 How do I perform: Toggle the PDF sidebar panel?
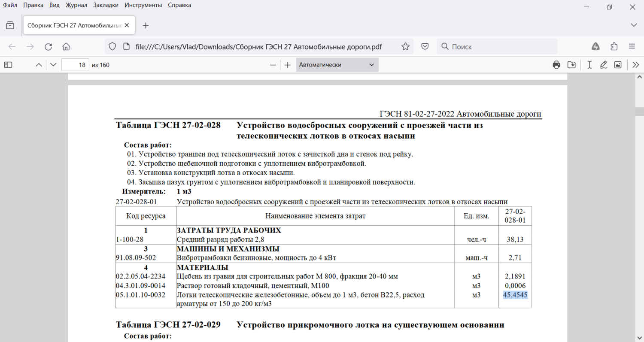click(x=8, y=65)
